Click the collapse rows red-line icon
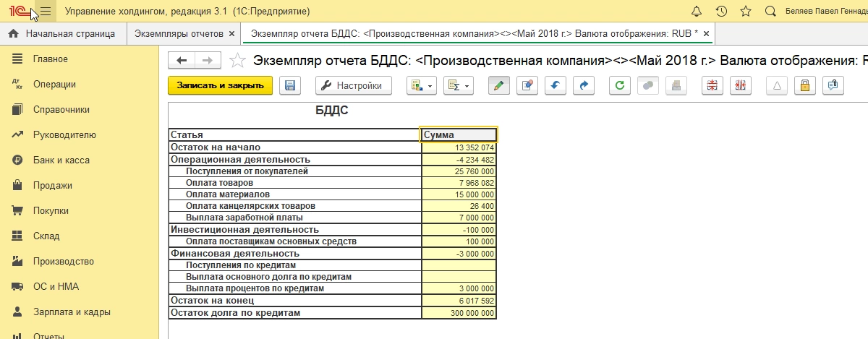868x339 pixels. coord(712,85)
